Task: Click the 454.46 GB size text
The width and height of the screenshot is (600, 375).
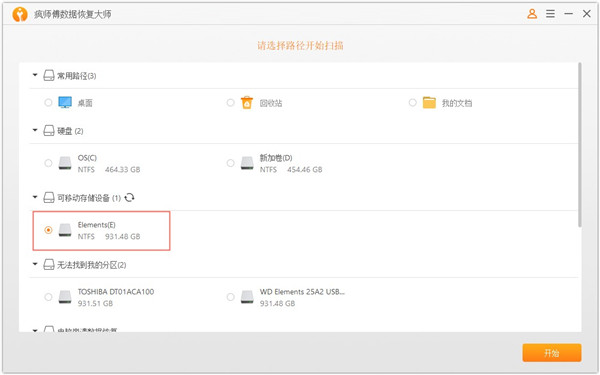Action: coord(305,170)
